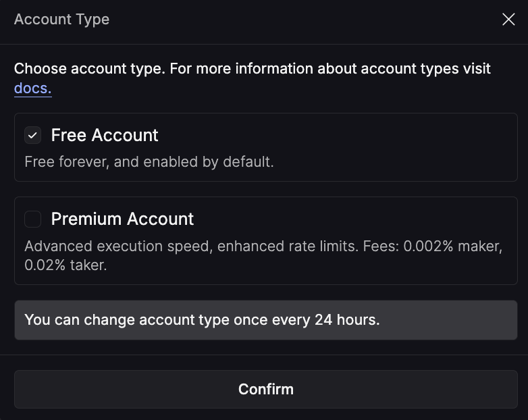This screenshot has width=528, height=420.
Task: Click the 'Free forever' description text
Action: click(149, 162)
